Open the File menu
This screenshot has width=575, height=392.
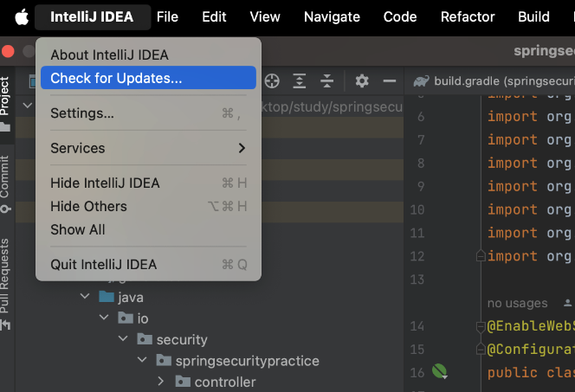167,16
